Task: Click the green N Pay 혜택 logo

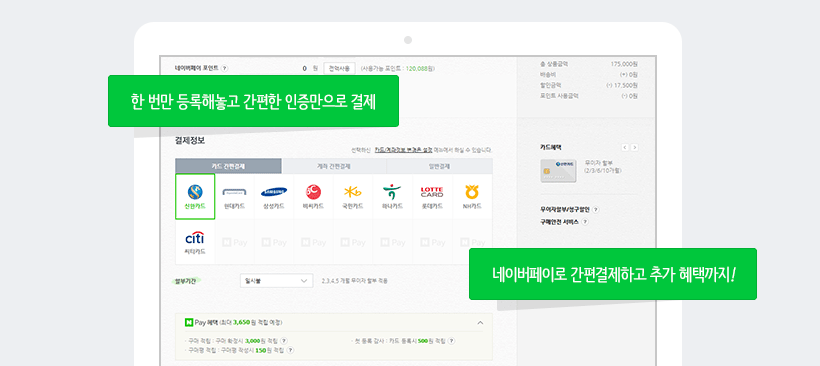Action: [189, 323]
